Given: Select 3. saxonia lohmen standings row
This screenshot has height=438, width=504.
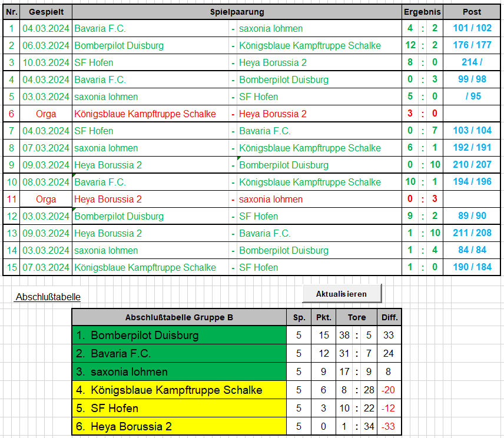Looking at the screenshot, I should 179,372.
